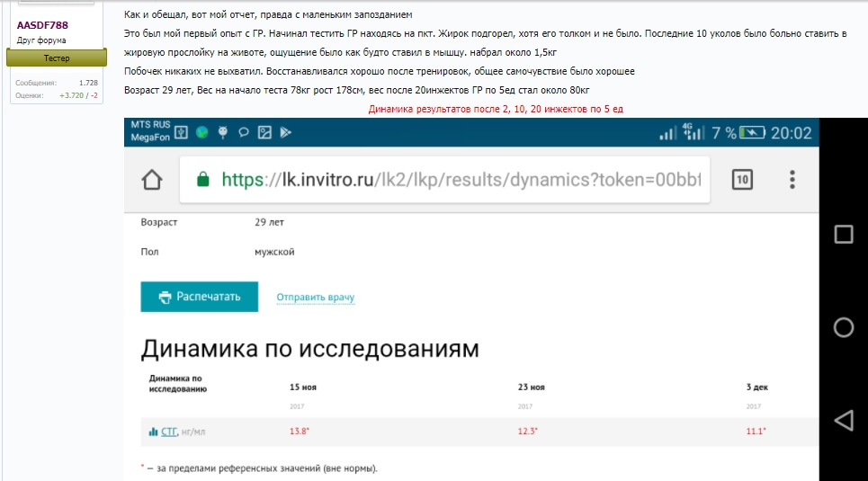Tap the browser home icon
This screenshot has height=481, width=868.
pyautogui.click(x=151, y=180)
